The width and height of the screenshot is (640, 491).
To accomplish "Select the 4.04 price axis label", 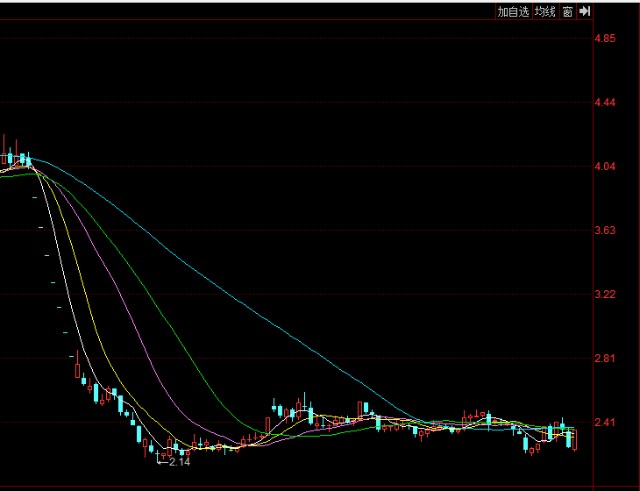I will tap(605, 167).
